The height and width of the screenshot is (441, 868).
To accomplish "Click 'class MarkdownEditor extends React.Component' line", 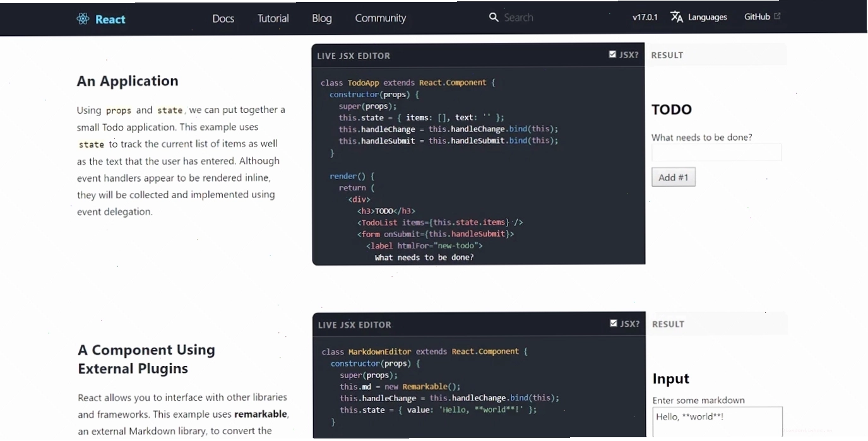I will (425, 351).
